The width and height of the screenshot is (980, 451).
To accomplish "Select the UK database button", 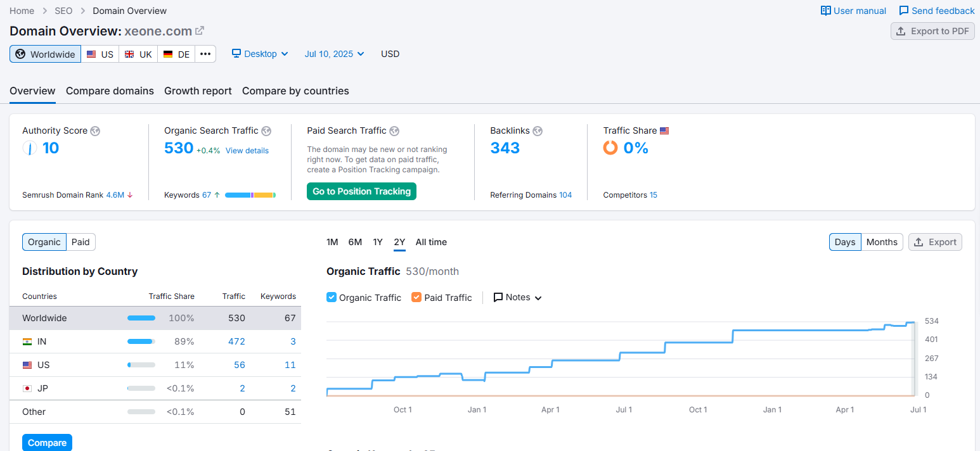I will [138, 54].
